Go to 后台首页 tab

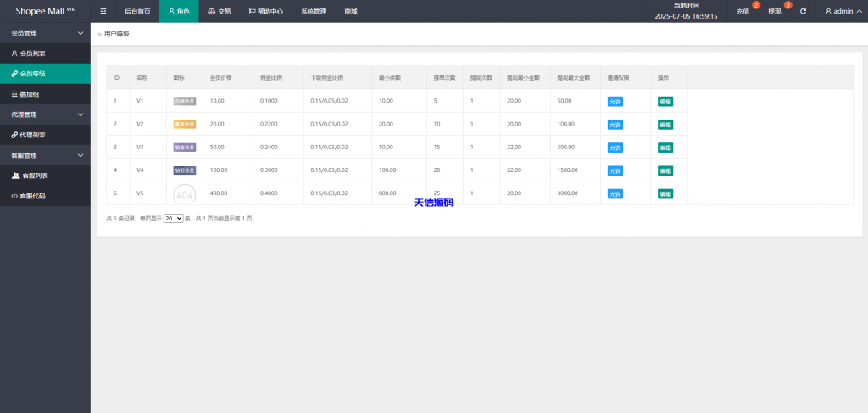[x=137, y=11]
